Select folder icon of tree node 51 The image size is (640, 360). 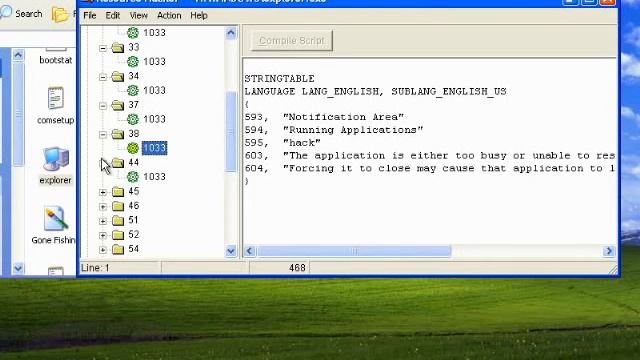click(118, 220)
